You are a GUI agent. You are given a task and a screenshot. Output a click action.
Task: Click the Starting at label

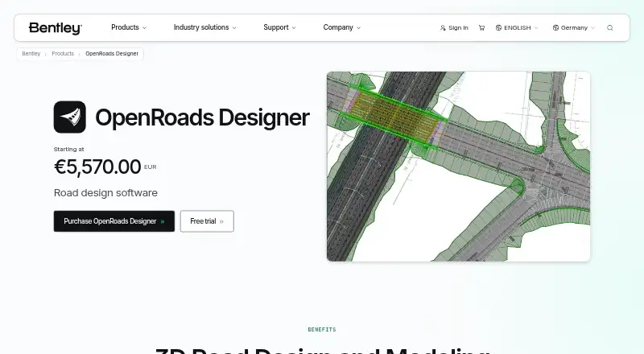(x=68, y=149)
